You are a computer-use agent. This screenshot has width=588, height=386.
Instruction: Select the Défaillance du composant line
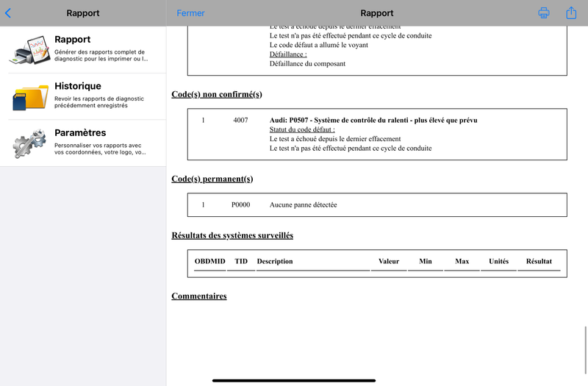click(307, 64)
